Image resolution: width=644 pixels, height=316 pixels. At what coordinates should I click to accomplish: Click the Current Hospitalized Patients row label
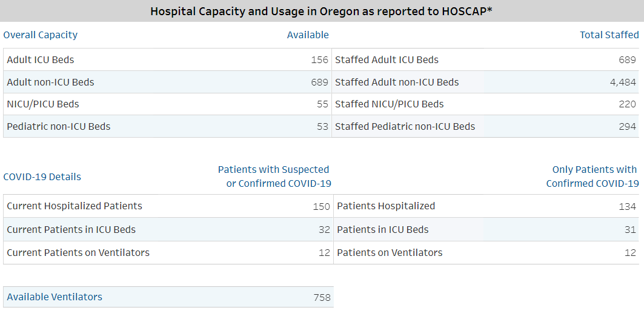click(75, 206)
